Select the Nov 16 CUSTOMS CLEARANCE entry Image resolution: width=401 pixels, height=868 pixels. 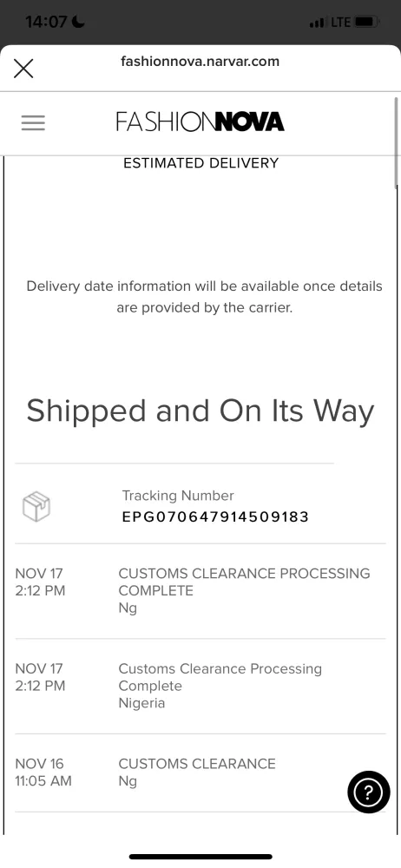[x=200, y=773]
